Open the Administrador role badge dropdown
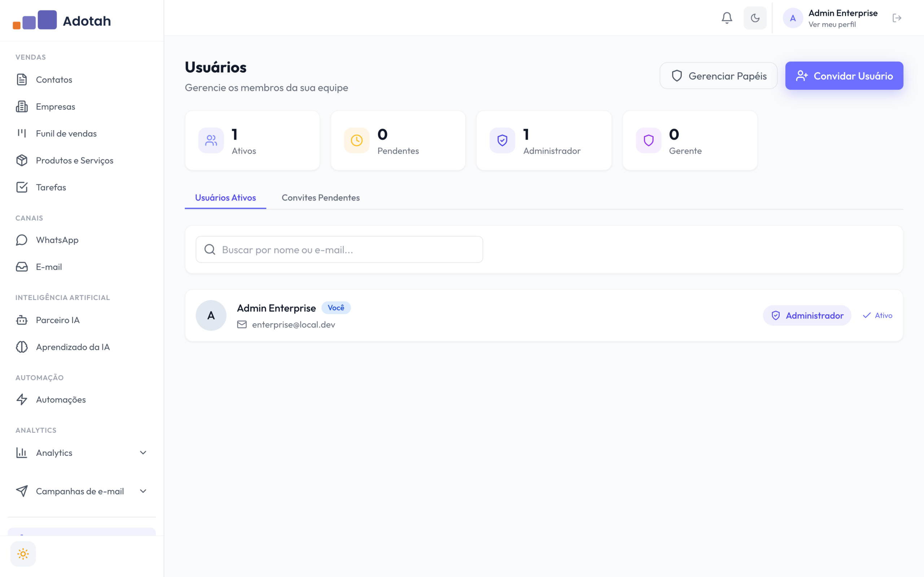924x577 pixels. pos(807,315)
